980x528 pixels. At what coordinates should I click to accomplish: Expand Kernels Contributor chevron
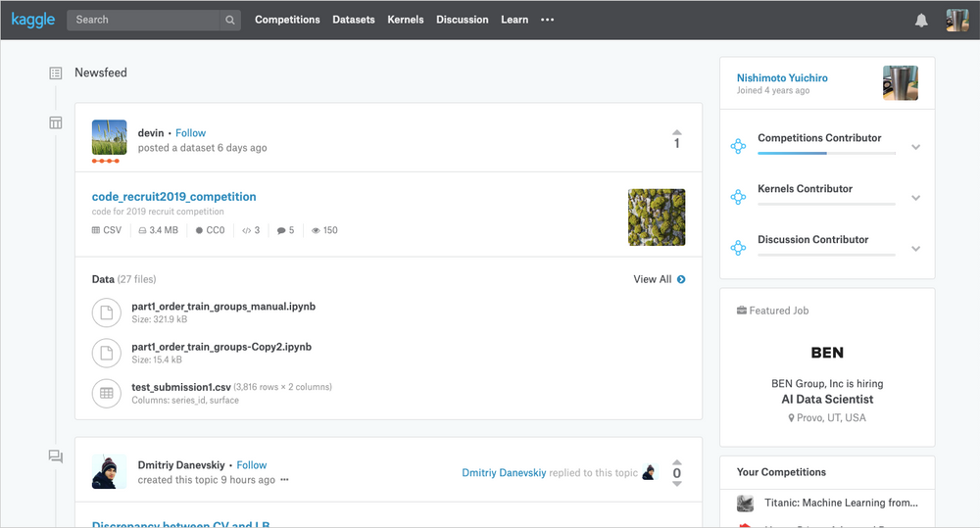915,198
